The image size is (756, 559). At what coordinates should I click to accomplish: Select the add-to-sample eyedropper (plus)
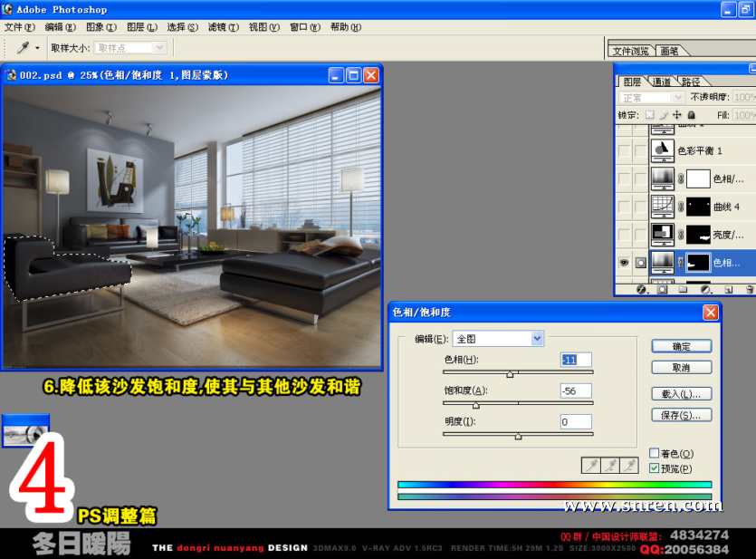pyautogui.click(x=611, y=466)
